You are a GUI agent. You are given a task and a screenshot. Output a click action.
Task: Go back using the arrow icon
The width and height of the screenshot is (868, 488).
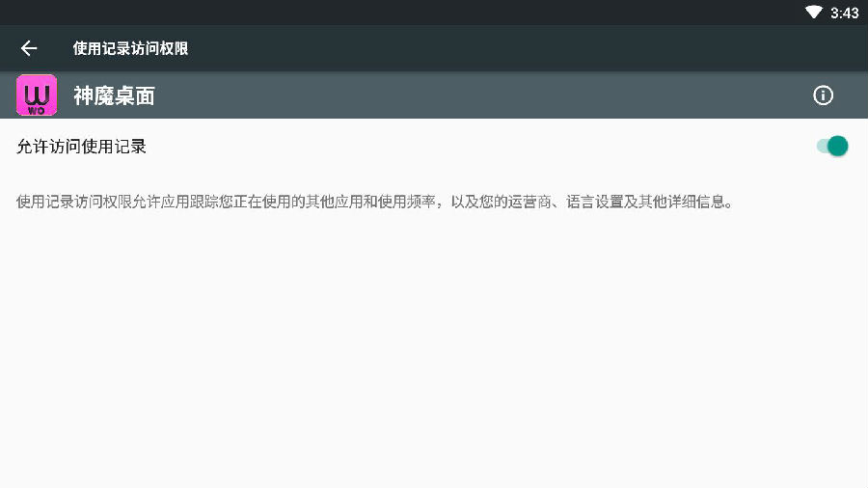[29, 48]
